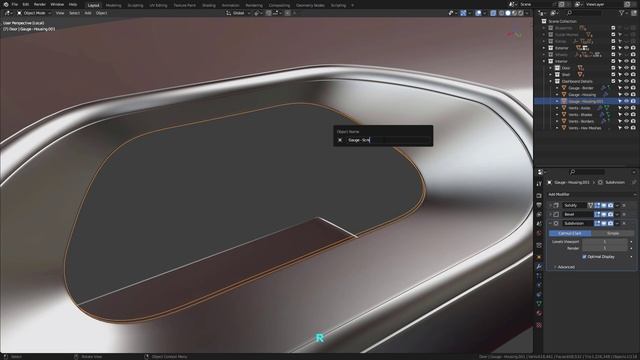Click the Blender logo icon

click(x=6, y=4)
